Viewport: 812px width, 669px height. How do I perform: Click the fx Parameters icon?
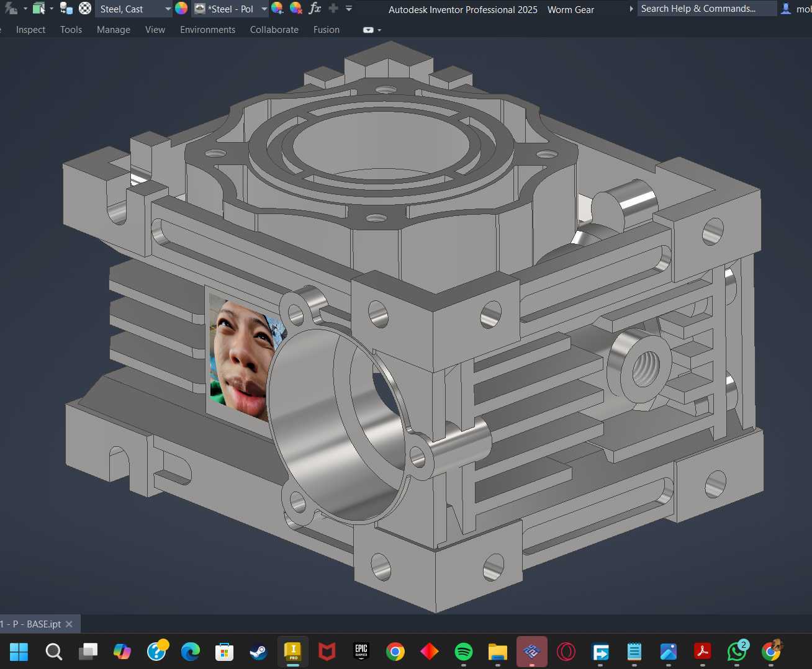coord(315,9)
